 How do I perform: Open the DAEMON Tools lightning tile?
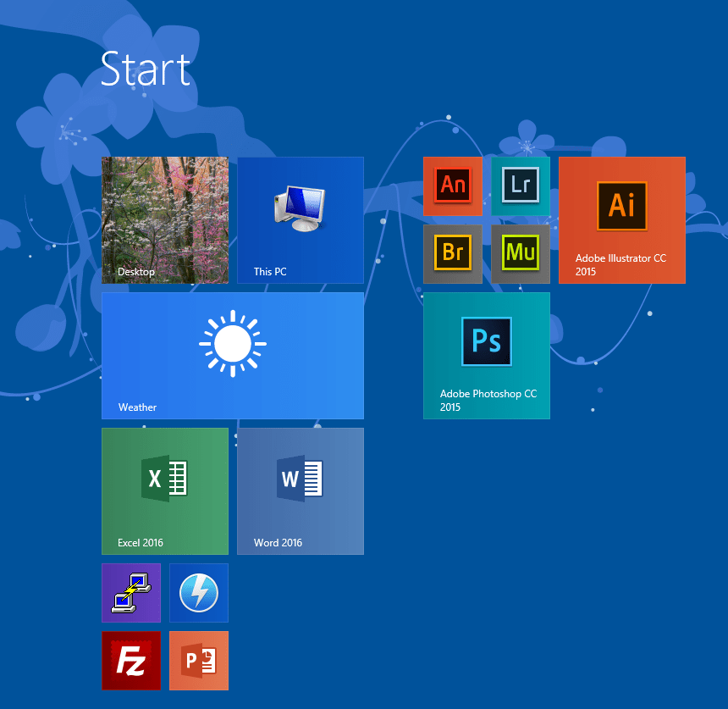[198, 592]
